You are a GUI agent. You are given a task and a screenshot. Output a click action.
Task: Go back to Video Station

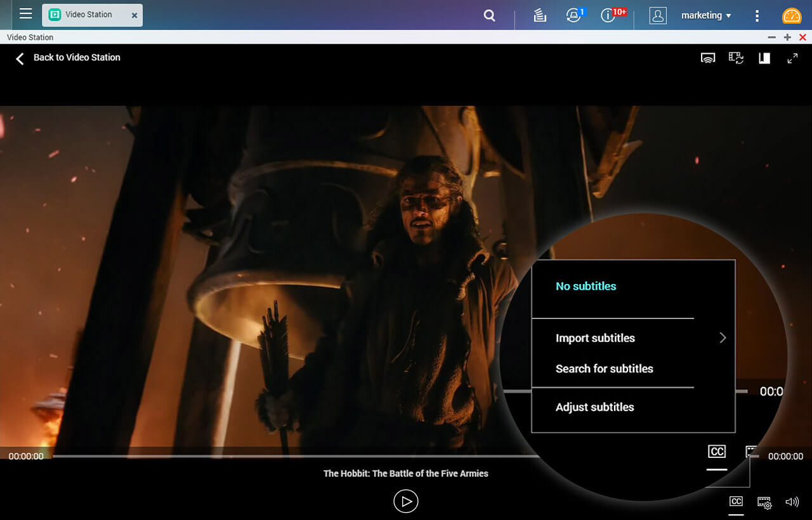[x=68, y=58]
